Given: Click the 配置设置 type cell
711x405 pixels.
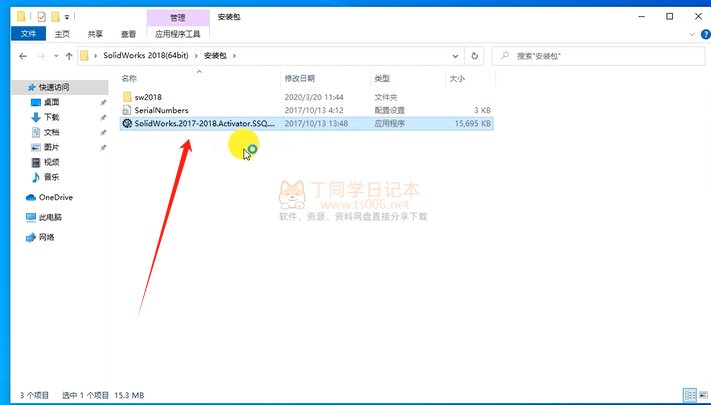Looking at the screenshot, I should [x=390, y=110].
